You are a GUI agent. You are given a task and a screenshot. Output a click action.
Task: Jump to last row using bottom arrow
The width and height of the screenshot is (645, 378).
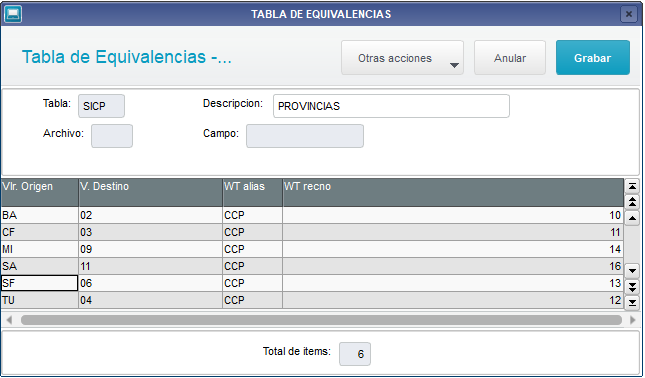coord(632,302)
